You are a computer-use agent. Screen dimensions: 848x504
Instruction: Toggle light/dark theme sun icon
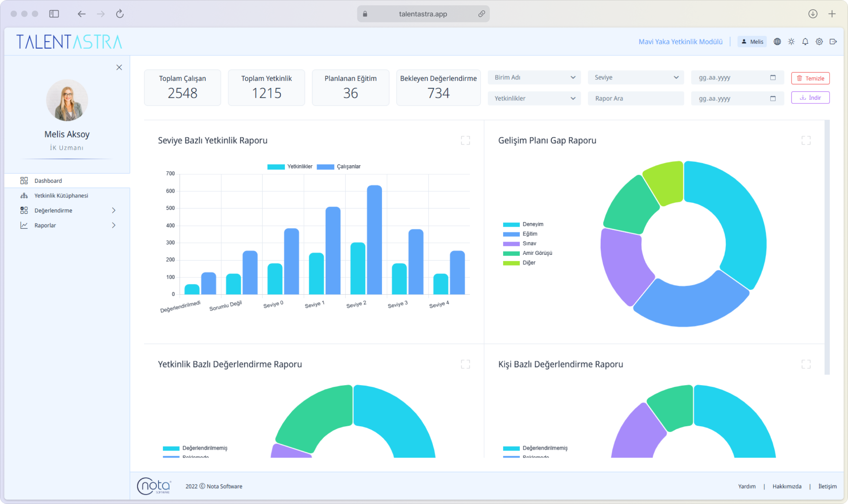(791, 42)
